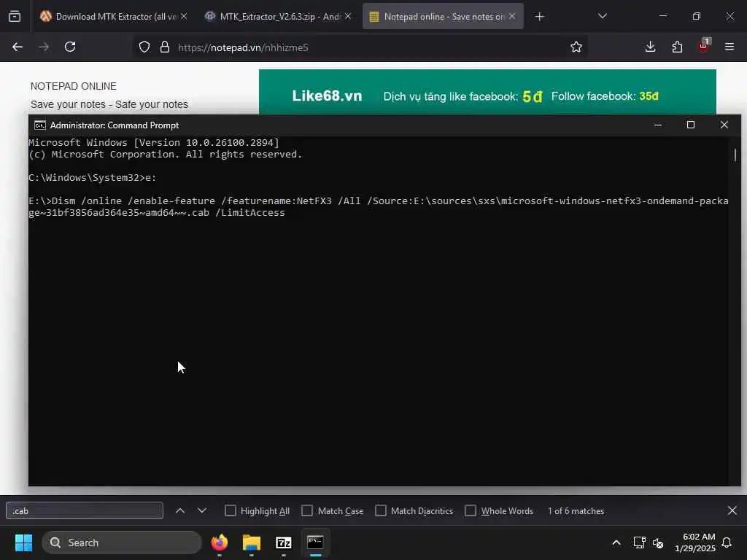Click the Command Prompt title icon
This screenshot has height=560, width=747.
(39, 125)
